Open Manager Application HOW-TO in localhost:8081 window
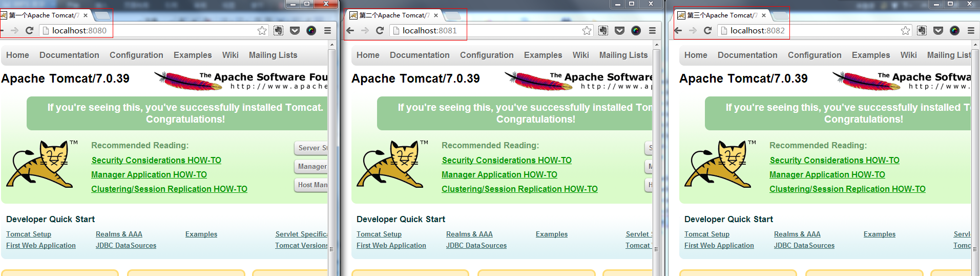The height and width of the screenshot is (276, 980). coord(499,174)
